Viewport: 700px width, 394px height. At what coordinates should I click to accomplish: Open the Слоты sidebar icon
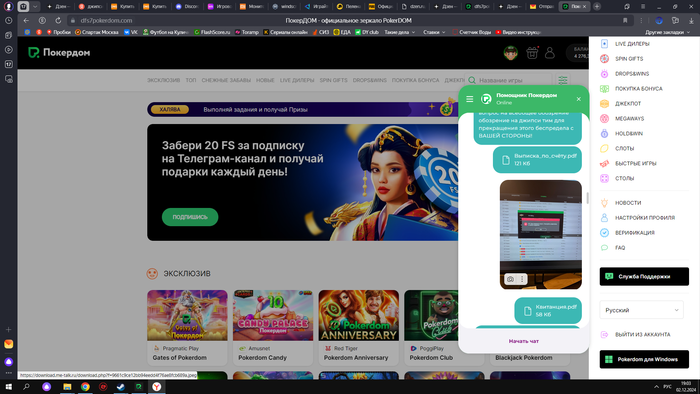coord(604,148)
